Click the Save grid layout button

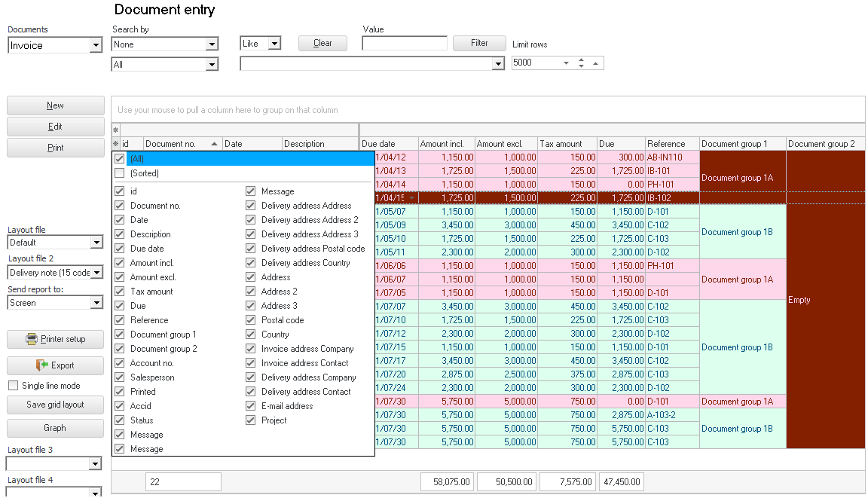[55, 405]
